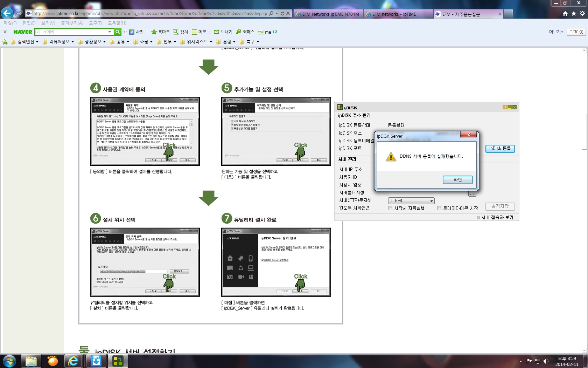Open the Naver search box dropdown arrow
Viewport: 588px width, 368px height.
tap(110, 32)
